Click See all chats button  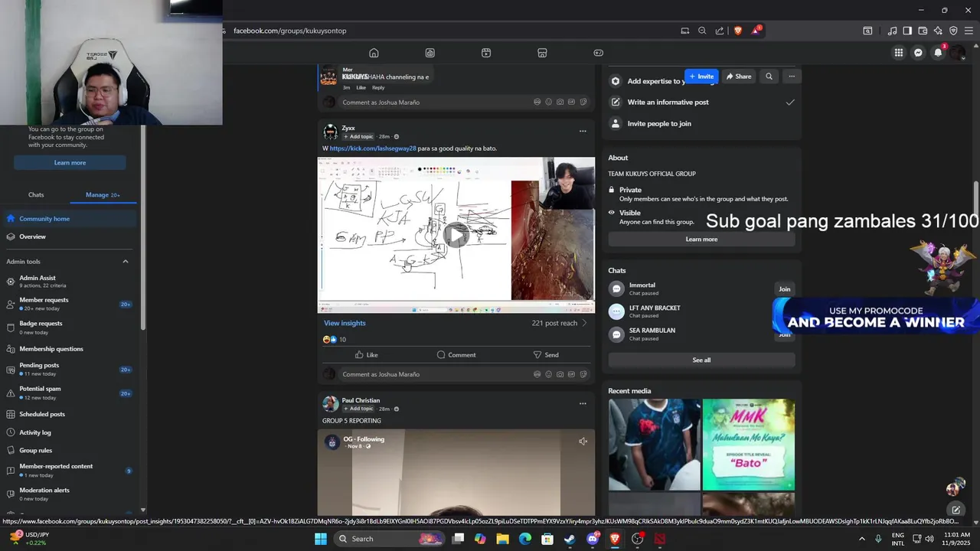pos(701,360)
